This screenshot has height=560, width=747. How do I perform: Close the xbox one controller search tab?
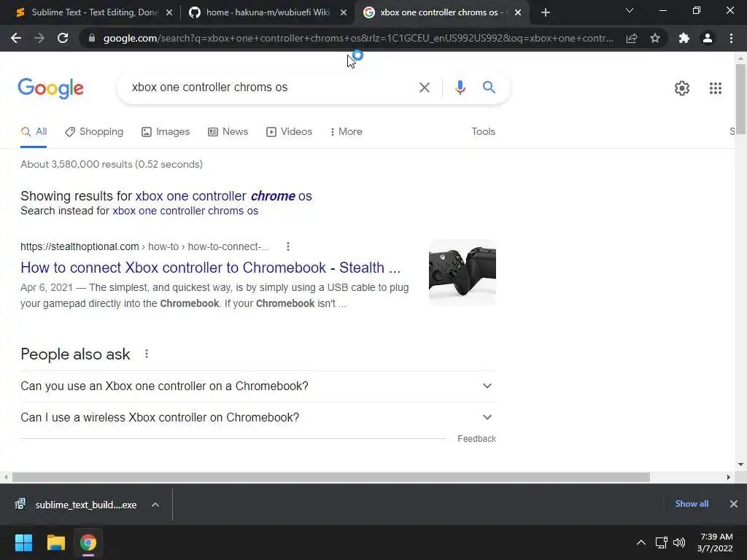tap(518, 13)
